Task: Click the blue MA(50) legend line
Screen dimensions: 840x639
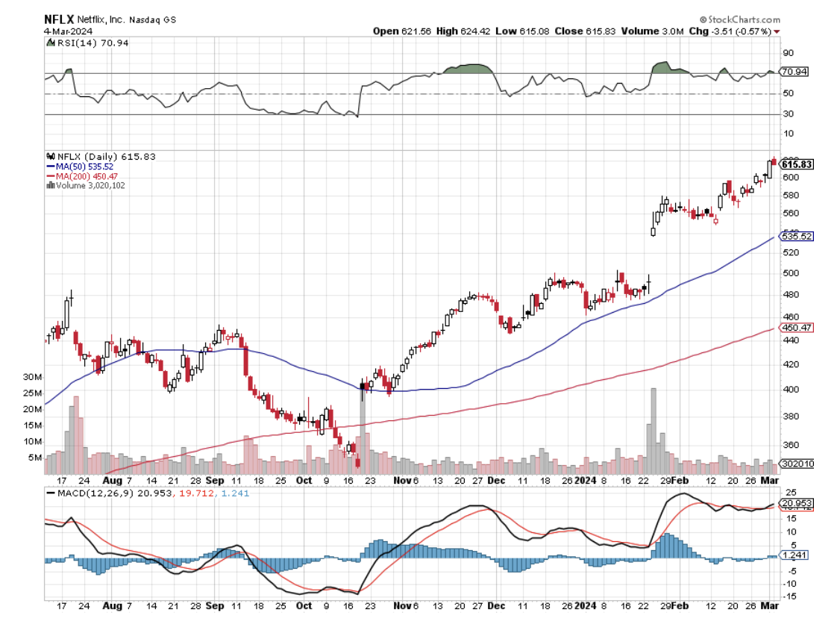Action: [51, 166]
